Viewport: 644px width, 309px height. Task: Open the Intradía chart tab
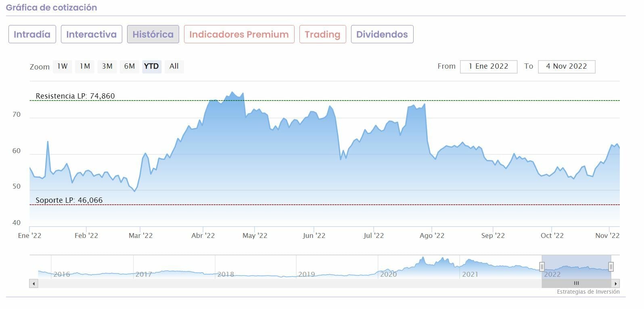click(x=32, y=34)
